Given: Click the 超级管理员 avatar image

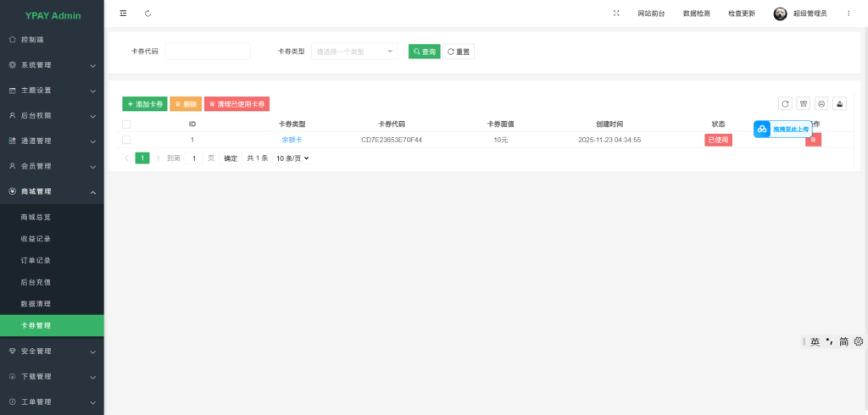Looking at the screenshot, I should (x=780, y=14).
